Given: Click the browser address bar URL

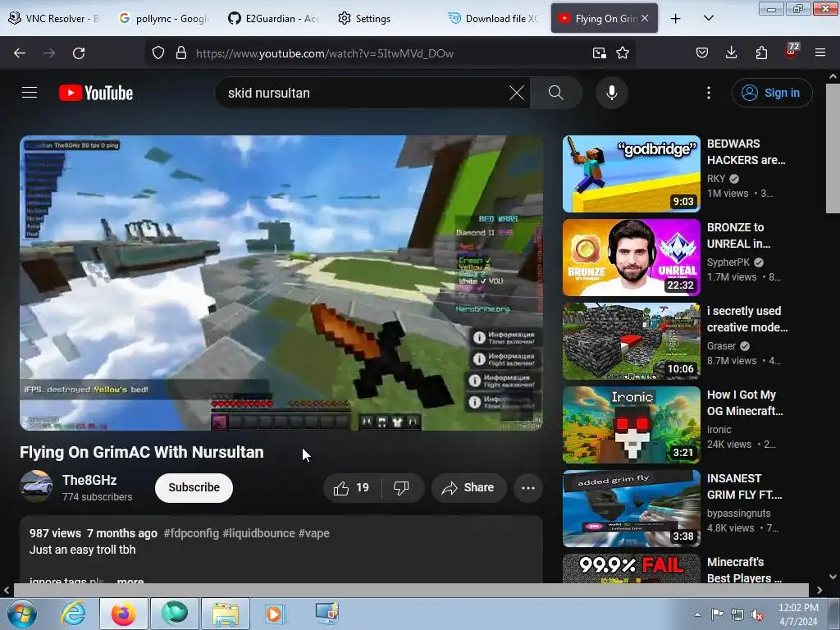Looking at the screenshot, I should tap(325, 53).
